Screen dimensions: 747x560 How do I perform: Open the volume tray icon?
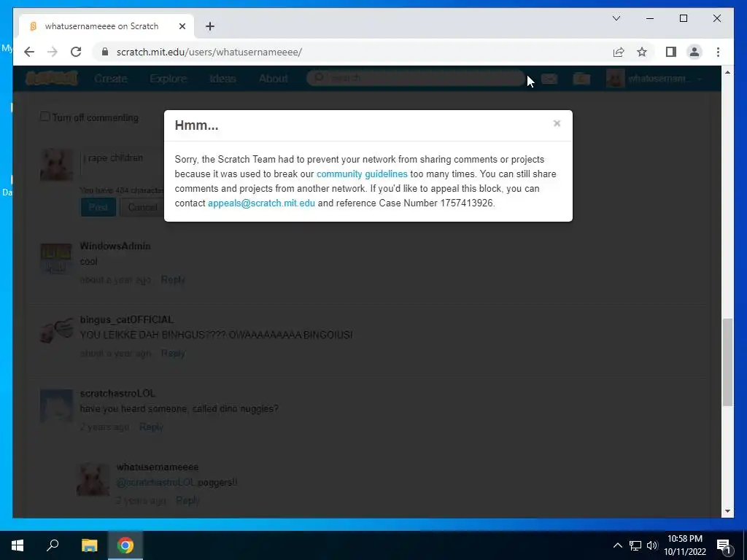tap(652, 545)
